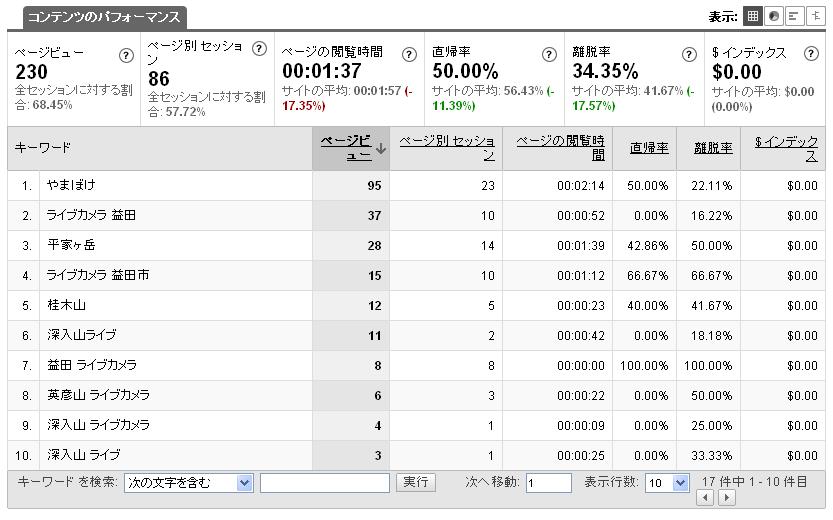Open help for 直帰率 summary metric

tap(549, 55)
